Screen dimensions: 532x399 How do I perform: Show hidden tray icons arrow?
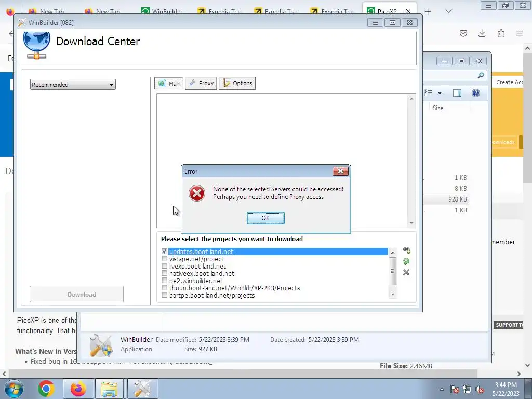coord(442,389)
